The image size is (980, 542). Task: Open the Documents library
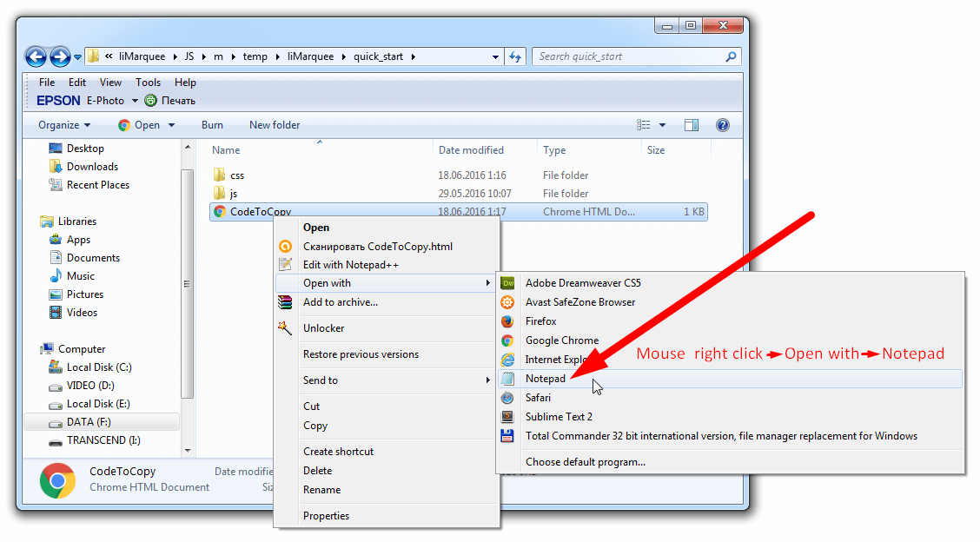[93, 258]
